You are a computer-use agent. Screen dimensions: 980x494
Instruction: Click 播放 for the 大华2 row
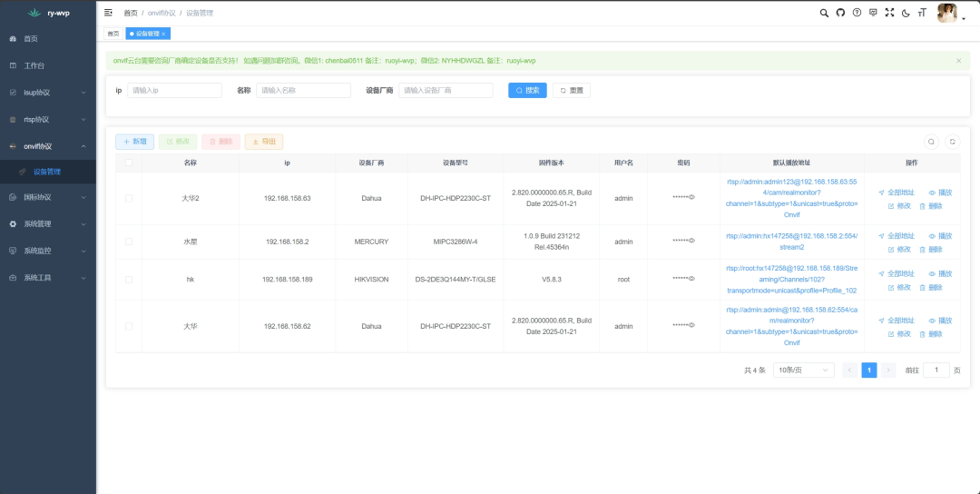(x=941, y=193)
